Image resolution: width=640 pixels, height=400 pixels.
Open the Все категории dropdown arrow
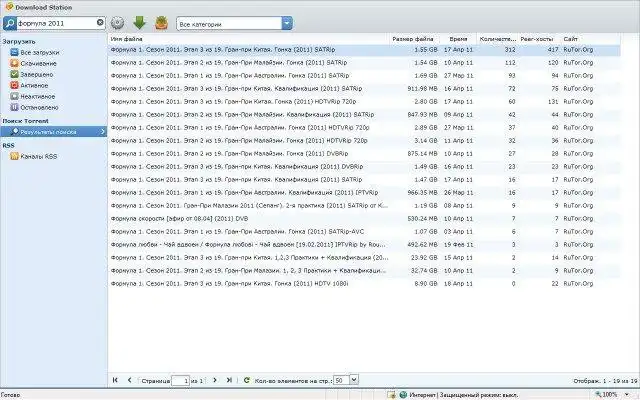click(x=287, y=23)
